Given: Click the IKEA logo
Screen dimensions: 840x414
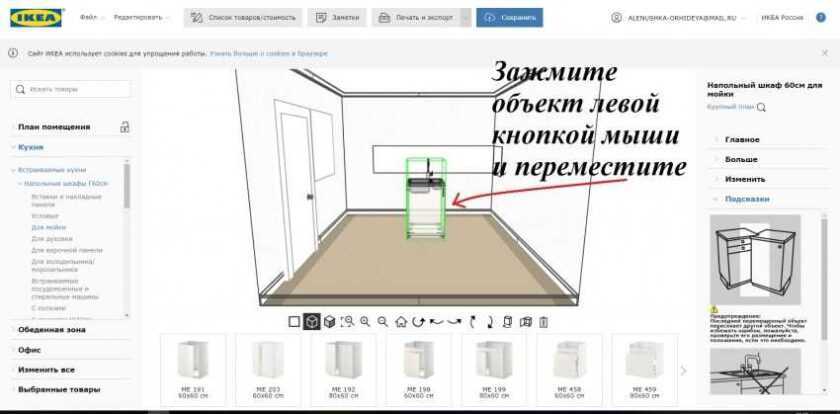Looking at the screenshot, I should (35, 18).
